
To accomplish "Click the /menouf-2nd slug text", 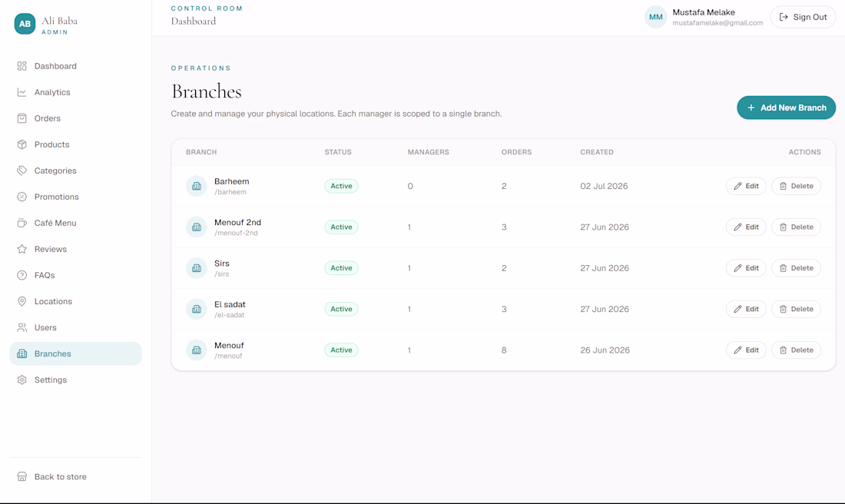I will click(236, 233).
